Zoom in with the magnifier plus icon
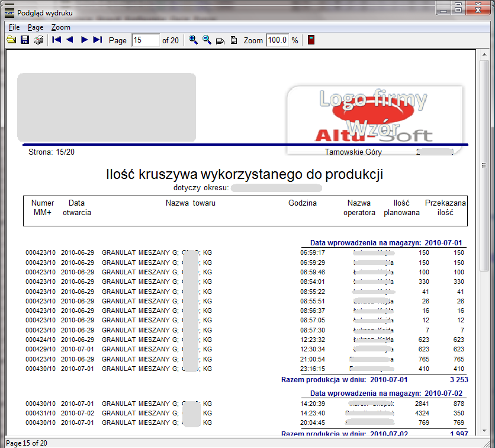This screenshot has height=448, width=495. click(x=193, y=40)
